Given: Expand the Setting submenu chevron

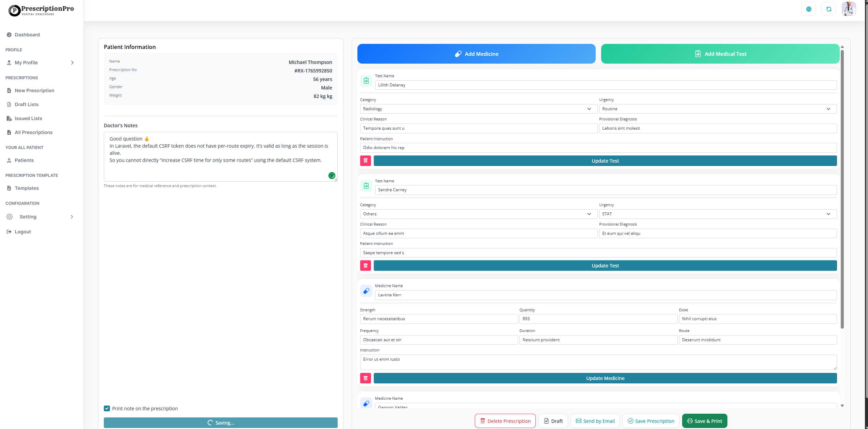Looking at the screenshot, I should click(71, 217).
